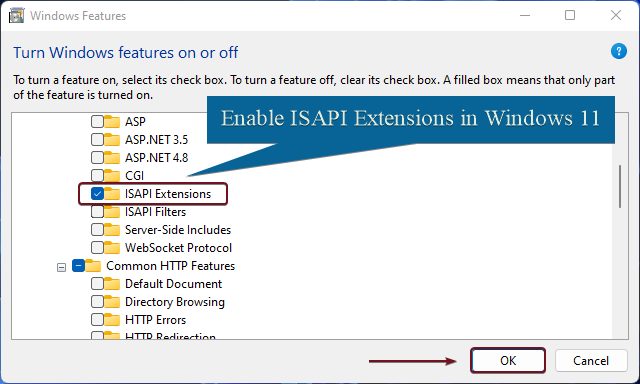Enable the WebSocket Protocol checkbox
Image resolution: width=640 pixels, height=384 pixels.
point(97,248)
